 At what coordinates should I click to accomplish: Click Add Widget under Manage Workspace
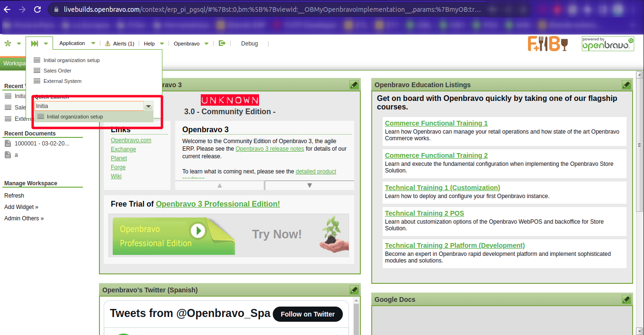click(x=21, y=207)
